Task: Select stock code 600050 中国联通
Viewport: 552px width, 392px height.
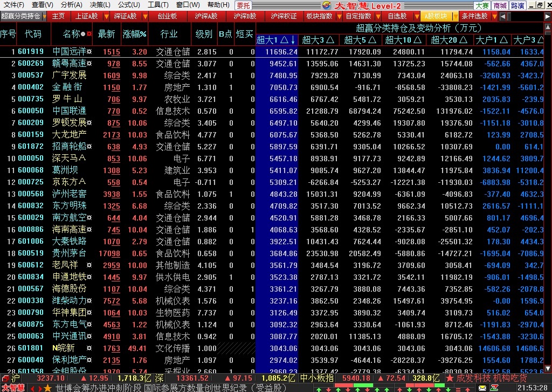Action: 31,111
